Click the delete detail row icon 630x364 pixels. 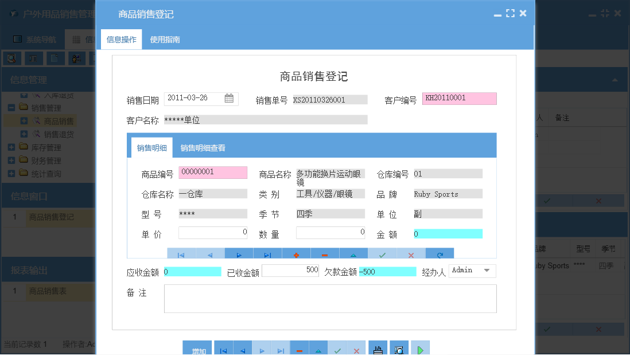tap(324, 254)
